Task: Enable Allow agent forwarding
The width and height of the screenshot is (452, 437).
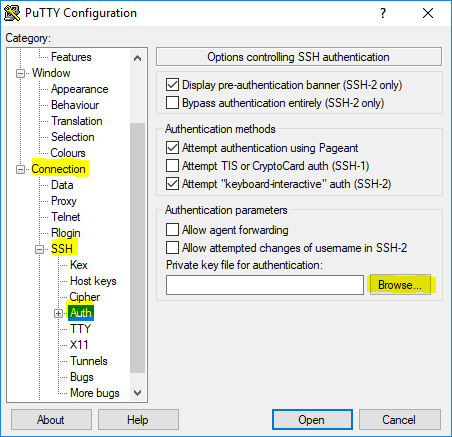Action: click(x=172, y=230)
